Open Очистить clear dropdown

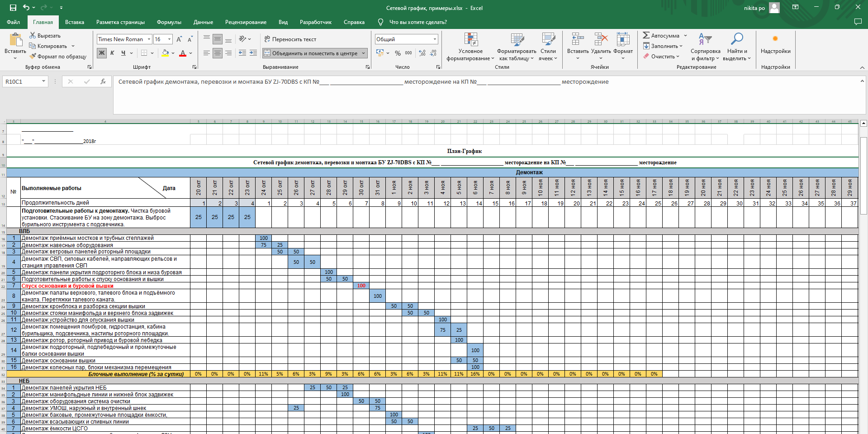pos(662,57)
